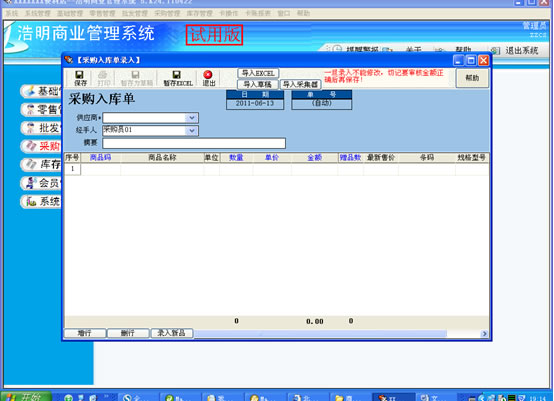Open the red 采购 sidebar module button

coord(41,146)
